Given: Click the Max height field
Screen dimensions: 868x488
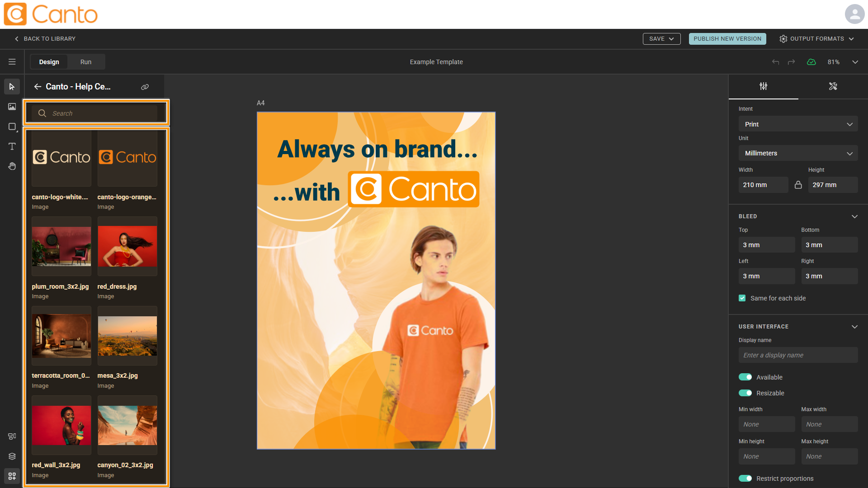Looking at the screenshot, I should tap(829, 456).
